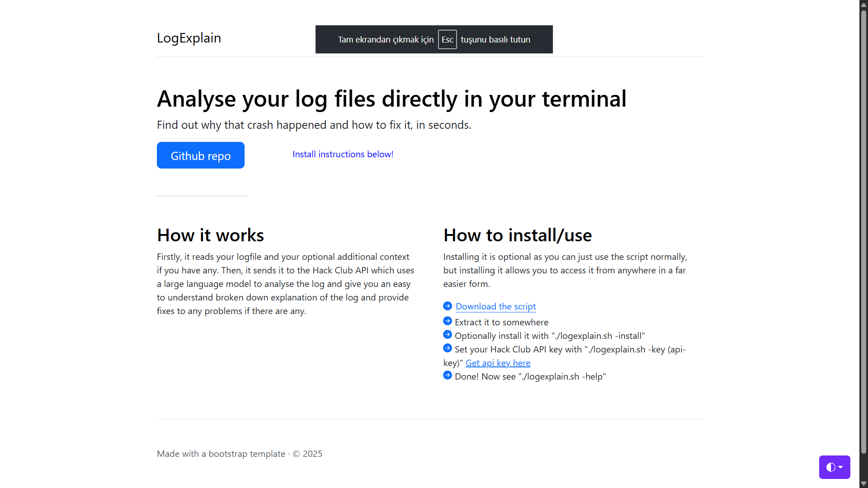Screen dimensions: 868x488
Task: Click arrow icon beside 'Set your Hack Club API key'
Action: pyautogui.click(x=448, y=348)
